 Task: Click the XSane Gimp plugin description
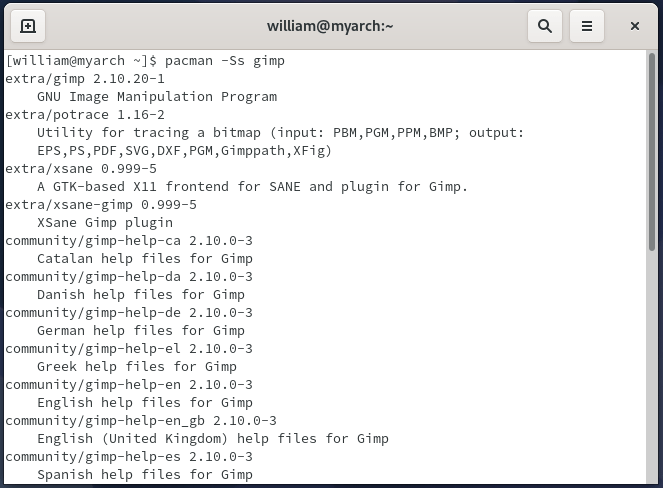point(105,222)
